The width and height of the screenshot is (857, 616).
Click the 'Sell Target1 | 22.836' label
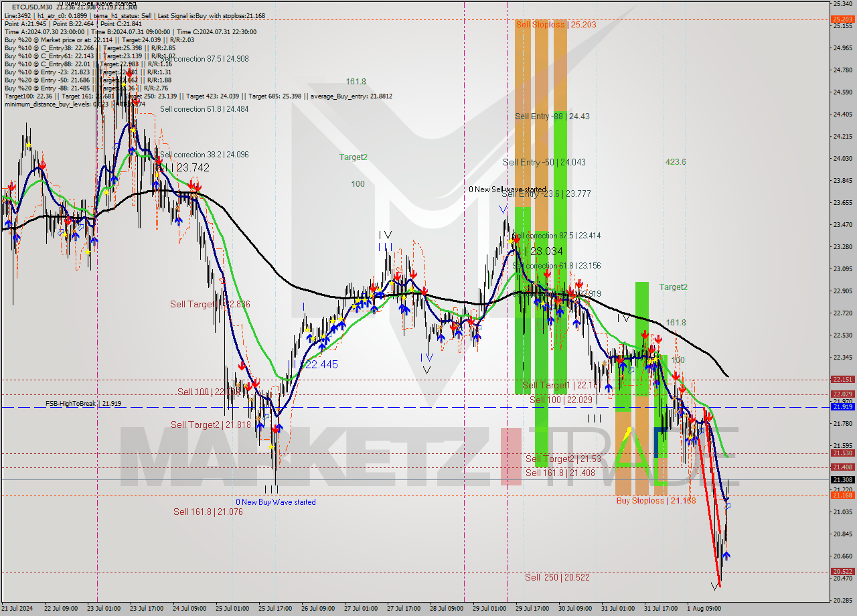(210, 304)
